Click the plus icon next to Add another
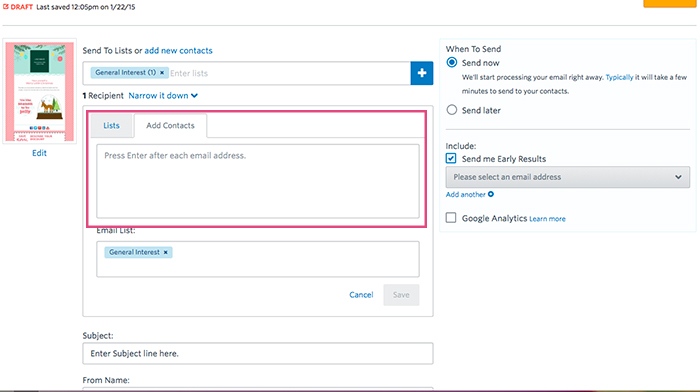Viewport: 700px width, 392px height. pos(491,194)
